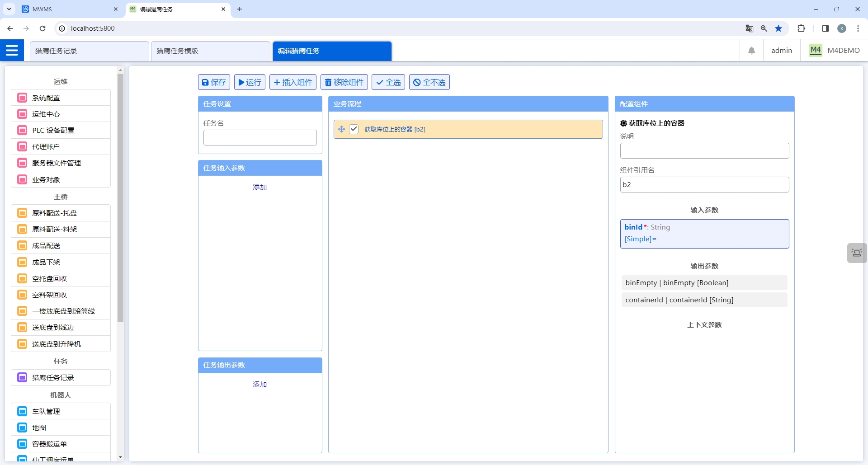Click 移除组件 remove component button
Screen dimensions: 868x465
(344, 82)
